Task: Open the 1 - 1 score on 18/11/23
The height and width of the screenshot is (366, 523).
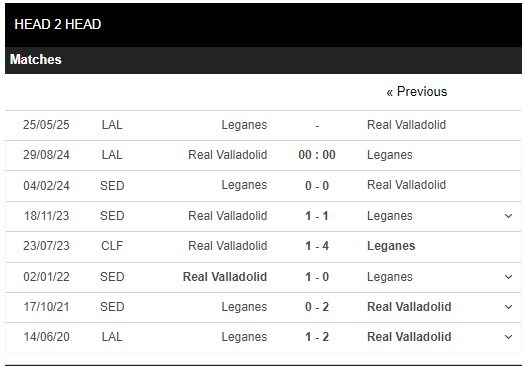Action: pyautogui.click(x=317, y=216)
